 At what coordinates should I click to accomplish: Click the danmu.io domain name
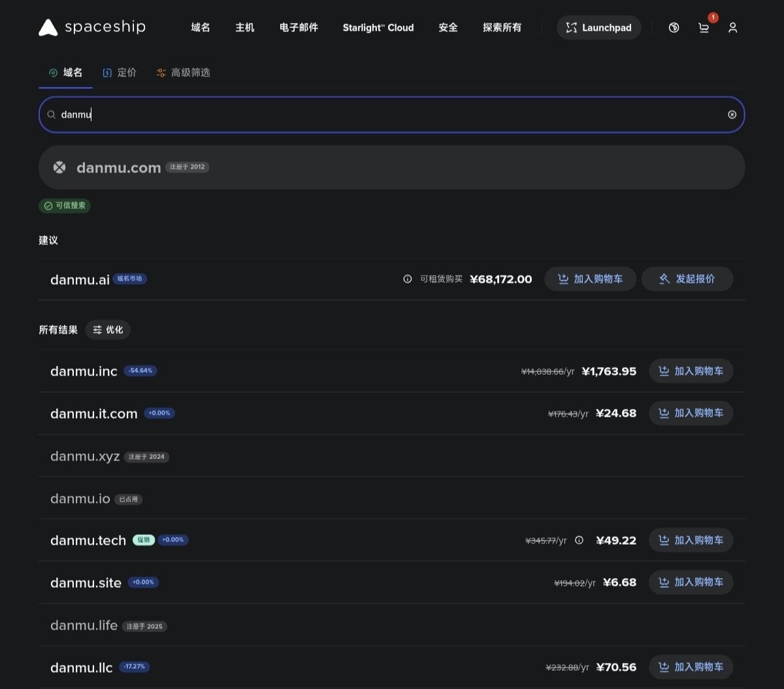click(80, 499)
